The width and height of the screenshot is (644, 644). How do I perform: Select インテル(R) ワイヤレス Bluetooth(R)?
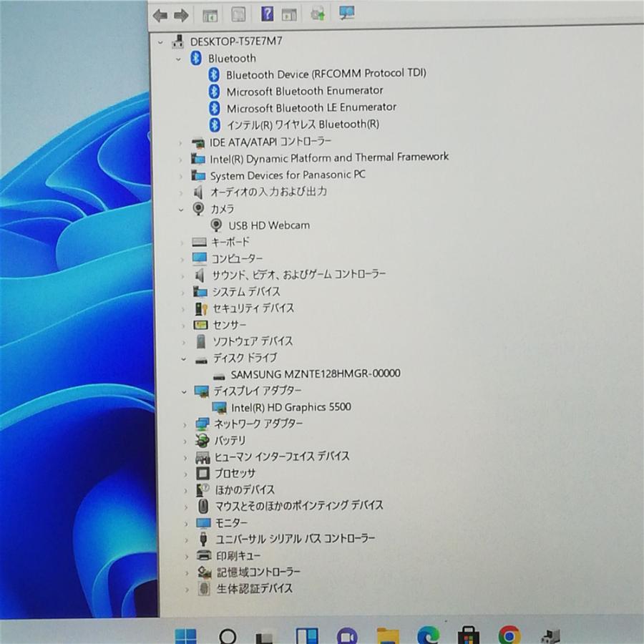(x=303, y=124)
